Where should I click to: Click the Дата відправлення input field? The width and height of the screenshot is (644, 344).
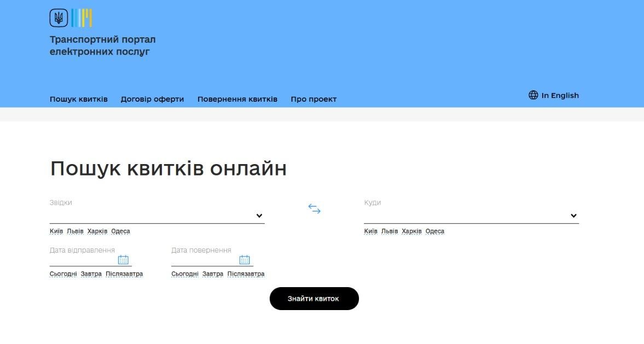point(82,260)
